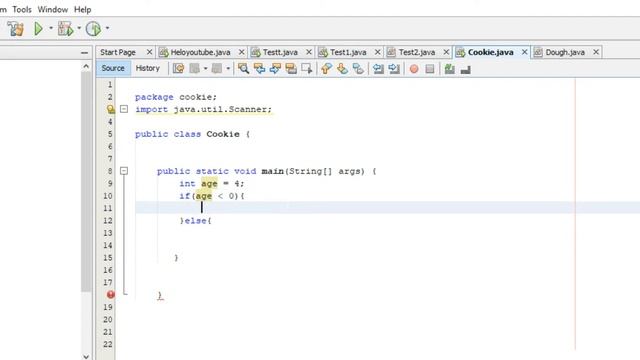Click the left panel scroll down arrow

click(x=86, y=356)
